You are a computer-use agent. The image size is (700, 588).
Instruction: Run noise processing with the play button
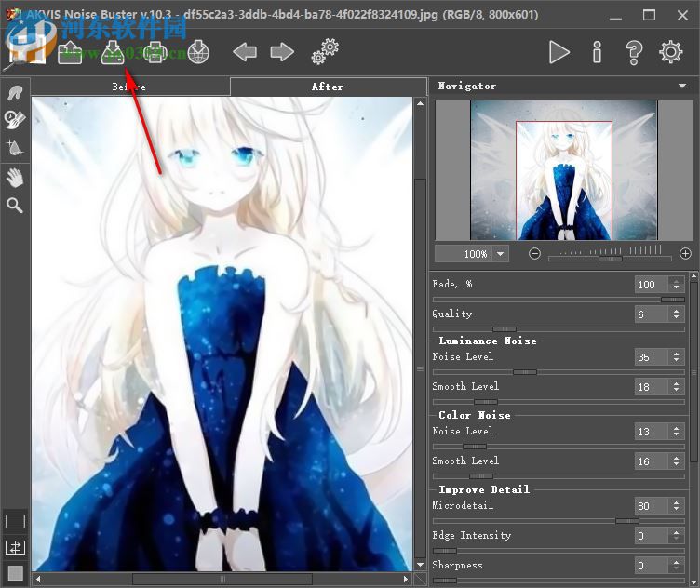tap(559, 52)
